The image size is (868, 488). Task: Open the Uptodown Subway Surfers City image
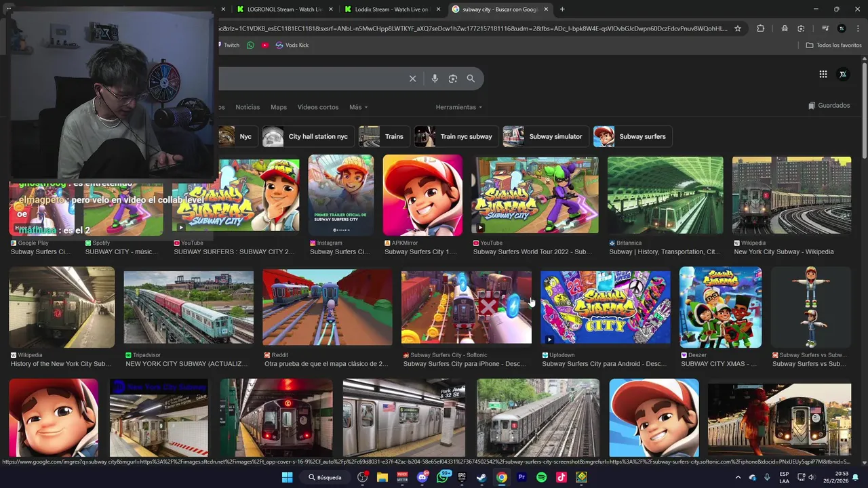click(606, 307)
